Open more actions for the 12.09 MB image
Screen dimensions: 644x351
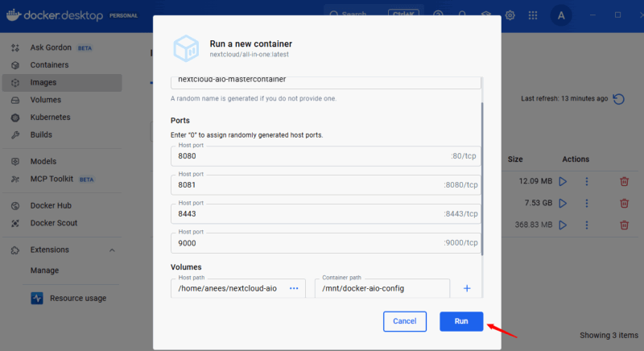click(587, 181)
